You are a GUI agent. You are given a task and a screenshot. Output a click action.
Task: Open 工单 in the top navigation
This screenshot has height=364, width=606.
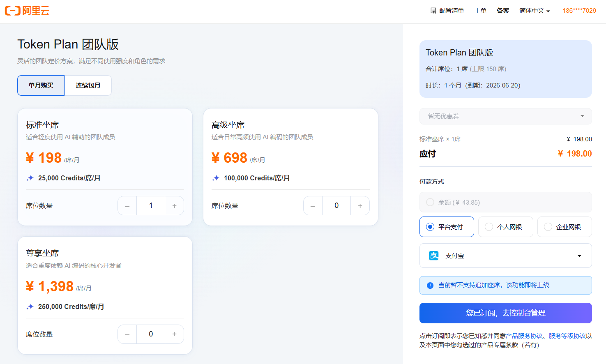(480, 11)
